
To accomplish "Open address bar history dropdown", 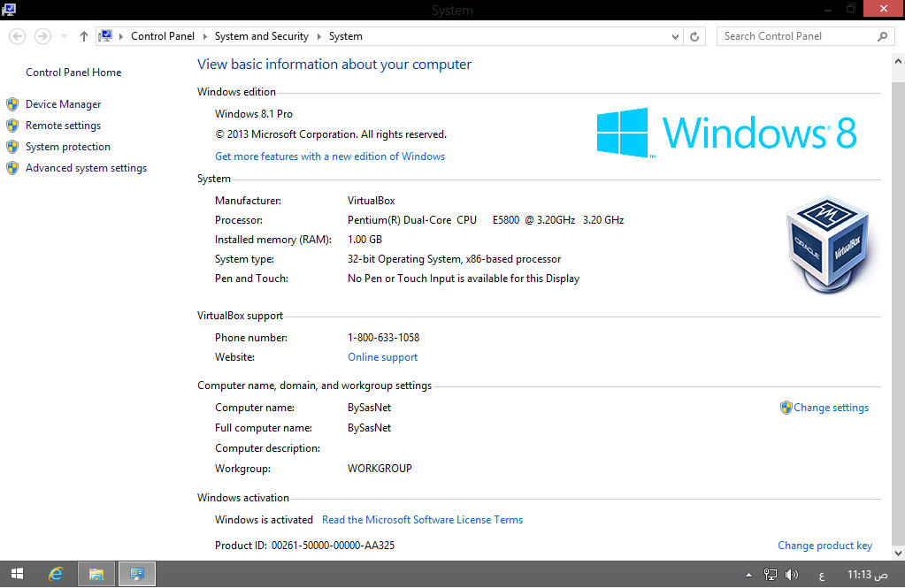I will tap(675, 37).
